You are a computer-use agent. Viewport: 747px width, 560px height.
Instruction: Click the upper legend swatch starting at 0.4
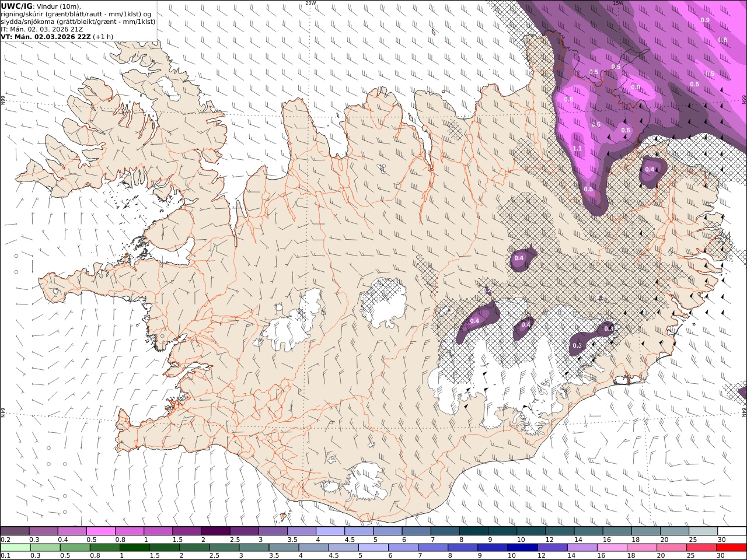click(72, 531)
